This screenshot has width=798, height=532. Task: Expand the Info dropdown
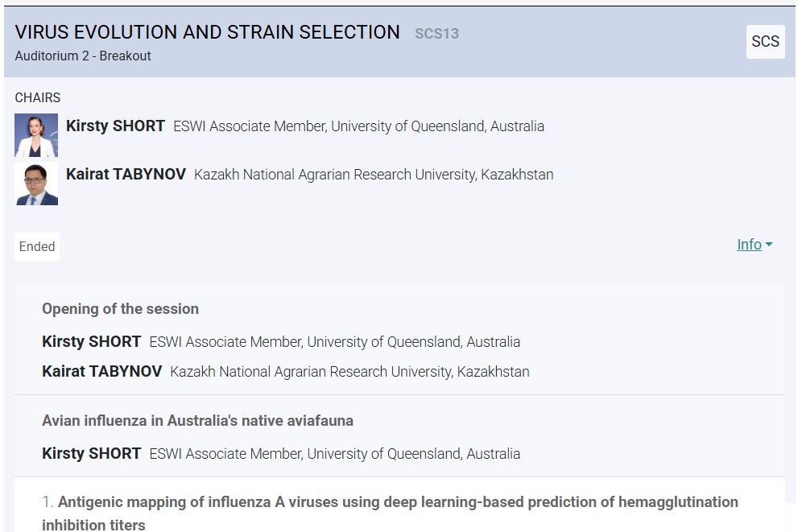coord(754,245)
